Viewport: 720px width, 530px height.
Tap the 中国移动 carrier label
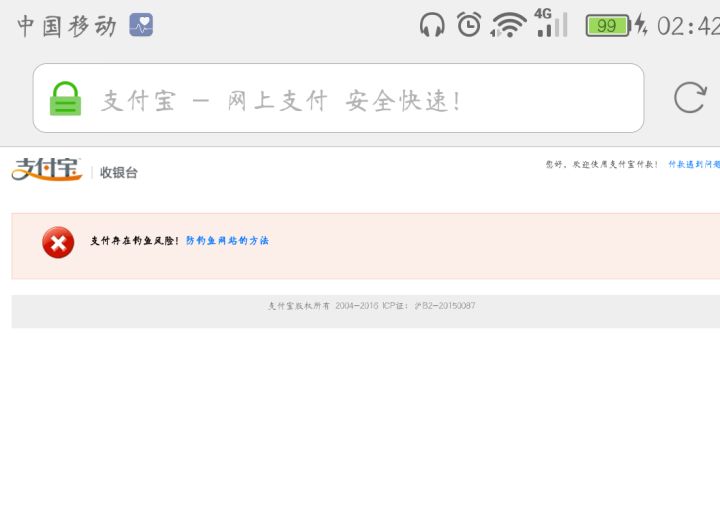67,26
